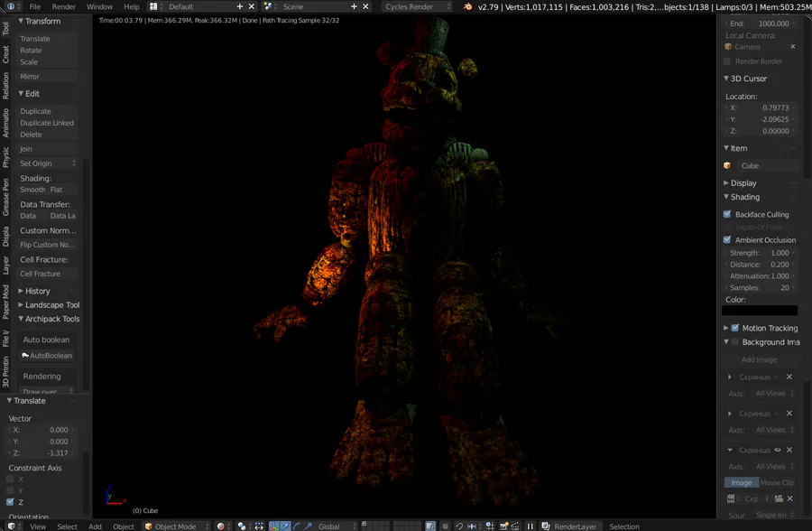Click the Cell Fracture button

click(x=47, y=274)
